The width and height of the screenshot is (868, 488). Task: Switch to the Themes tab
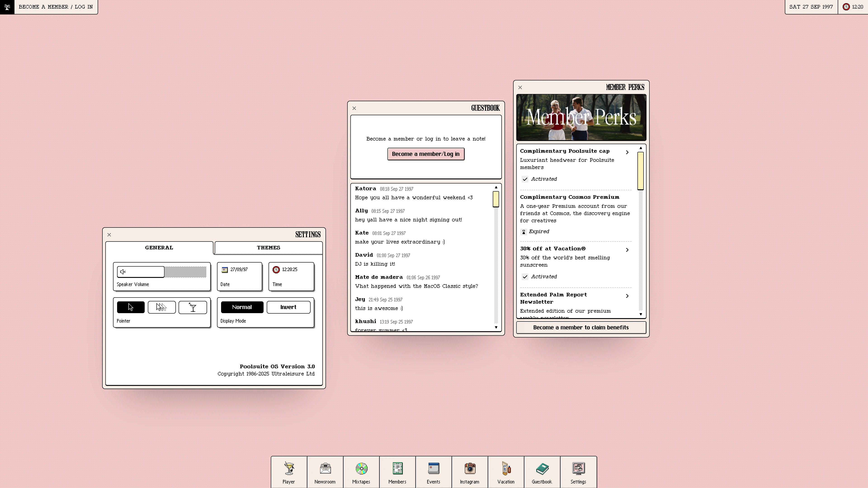(x=268, y=248)
